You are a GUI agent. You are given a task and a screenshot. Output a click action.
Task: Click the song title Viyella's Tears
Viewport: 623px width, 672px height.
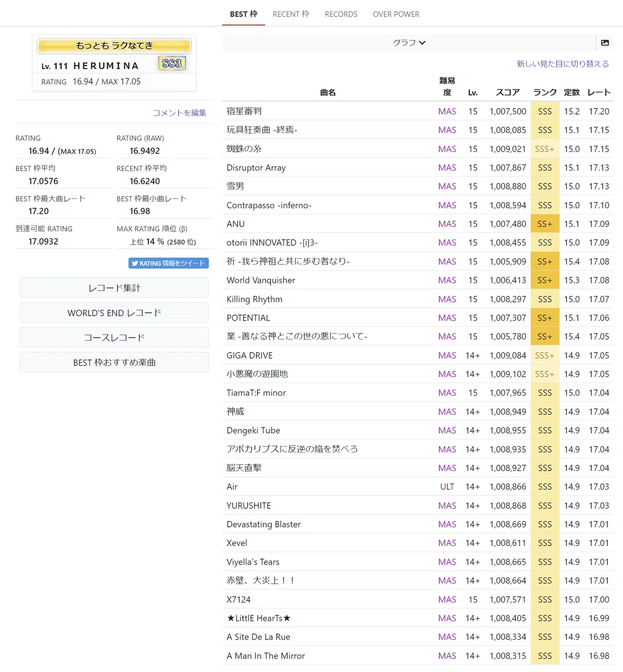pos(253,562)
